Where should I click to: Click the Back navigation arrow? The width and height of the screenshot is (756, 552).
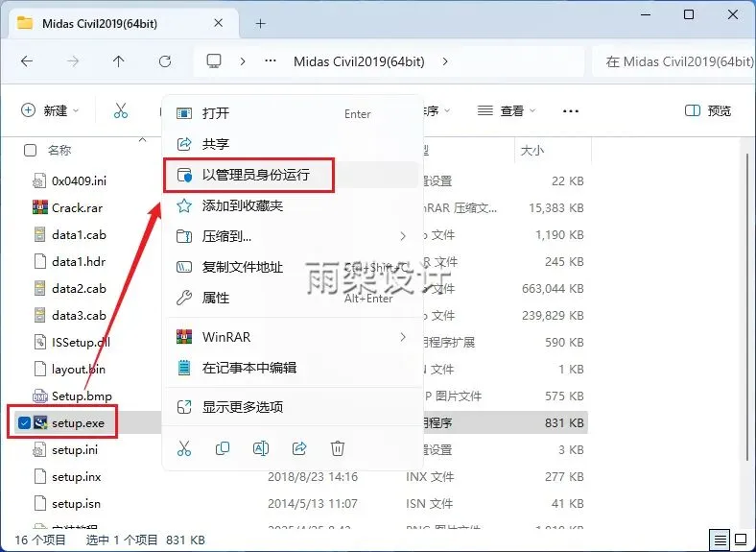click(x=27, y=61)
